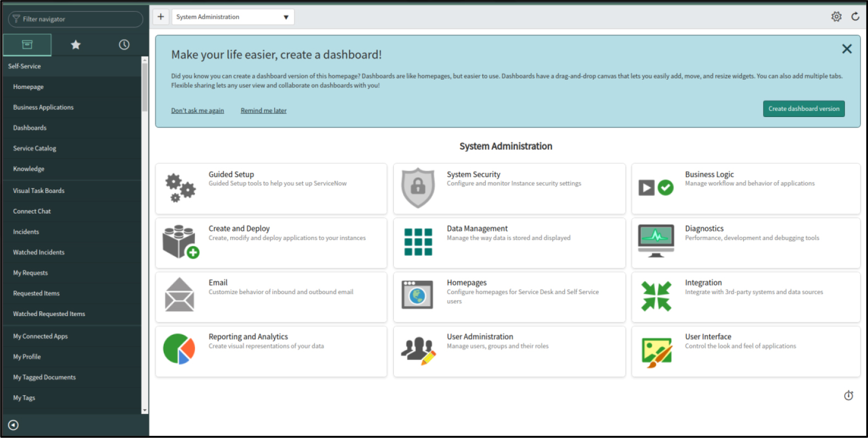Open settings with the gear icon
This screenshot has height=438, width=868.
coord(836,16)
